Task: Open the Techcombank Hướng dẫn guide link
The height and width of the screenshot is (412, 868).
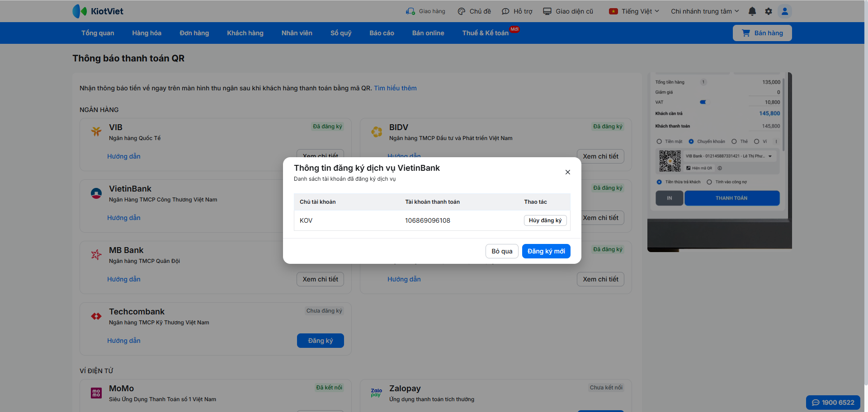Action: [x=124, y=341]
